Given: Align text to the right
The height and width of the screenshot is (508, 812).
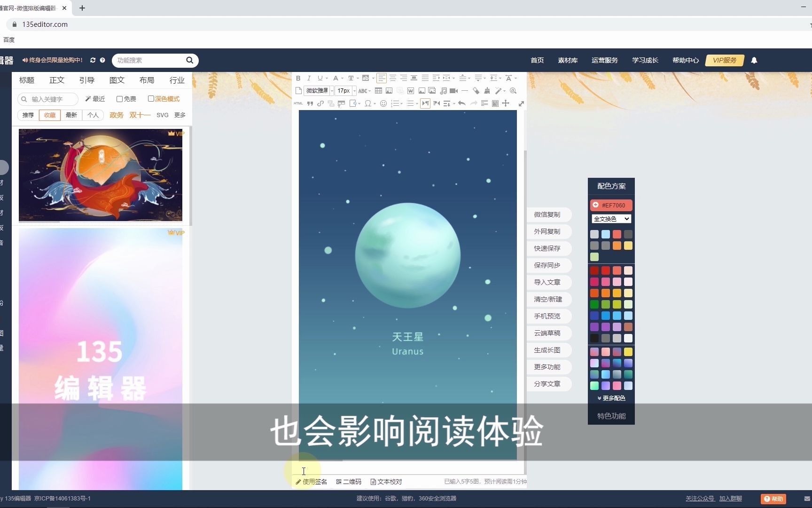Looking at the screenshot, I should point(404,78).
